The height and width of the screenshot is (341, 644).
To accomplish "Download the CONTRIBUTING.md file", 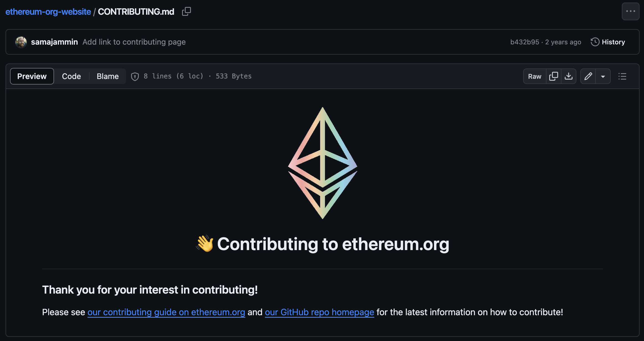I will point(569,76).
